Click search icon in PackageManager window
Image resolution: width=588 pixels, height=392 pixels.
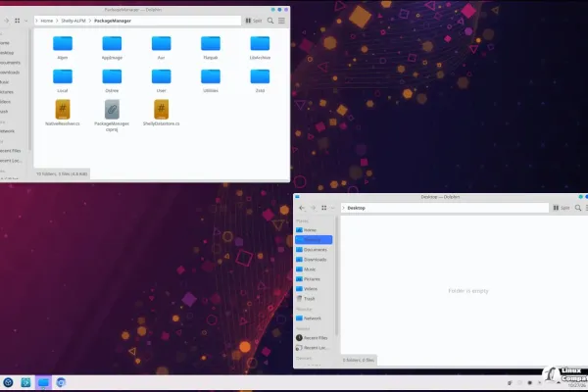[x=270, y=21]
